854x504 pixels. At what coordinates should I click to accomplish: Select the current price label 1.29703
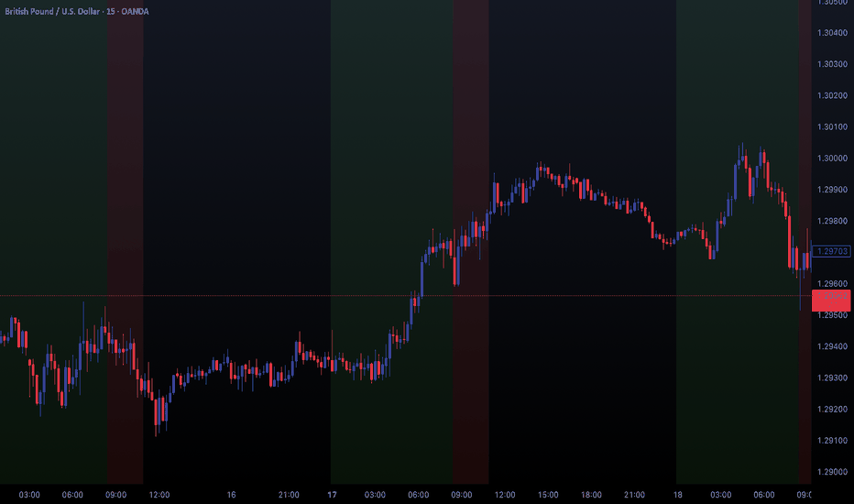[831, 251]
